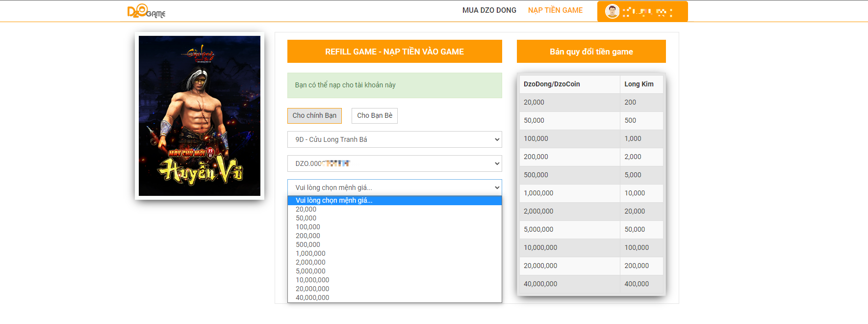The image size is (868, 324).
Task: Click the 100,000 DzoDong cell in exchange table
Action: click(x=570, y=138)
